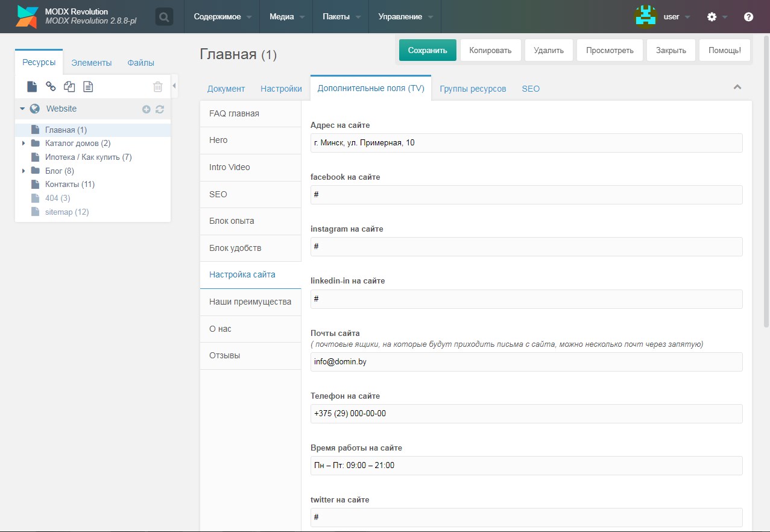Select the Элементы tab in left panel
Image resolution: width=770 pixels, height=532 pixels.
[x=91, y=63]
